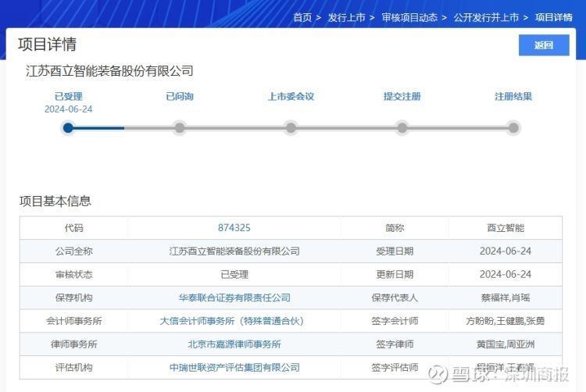Click the 上市委会议 stage label
The image size is (586, 392).
(x=291, y=96)
